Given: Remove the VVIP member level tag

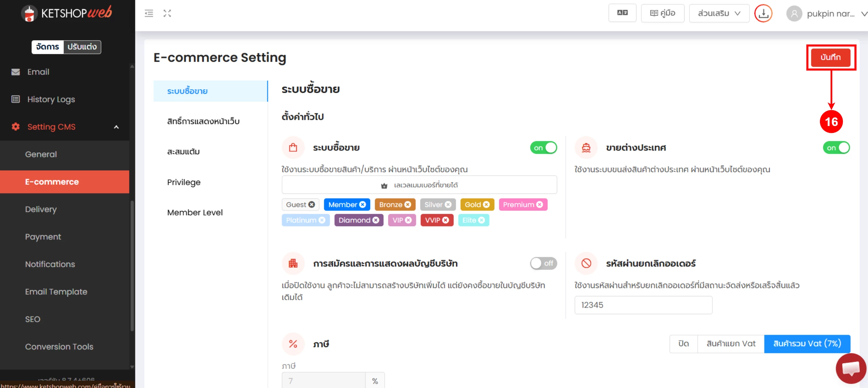Looking at the screenshot, I should click(x=446, y=220).
